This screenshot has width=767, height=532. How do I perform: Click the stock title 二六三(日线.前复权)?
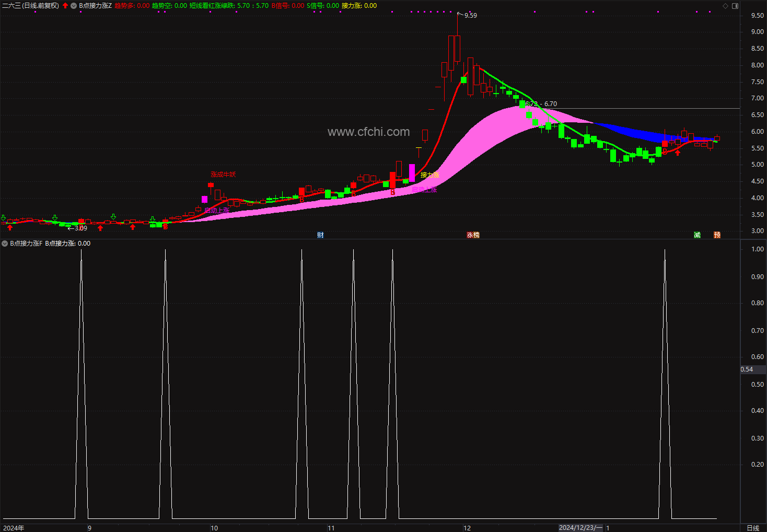coord(31,6)
